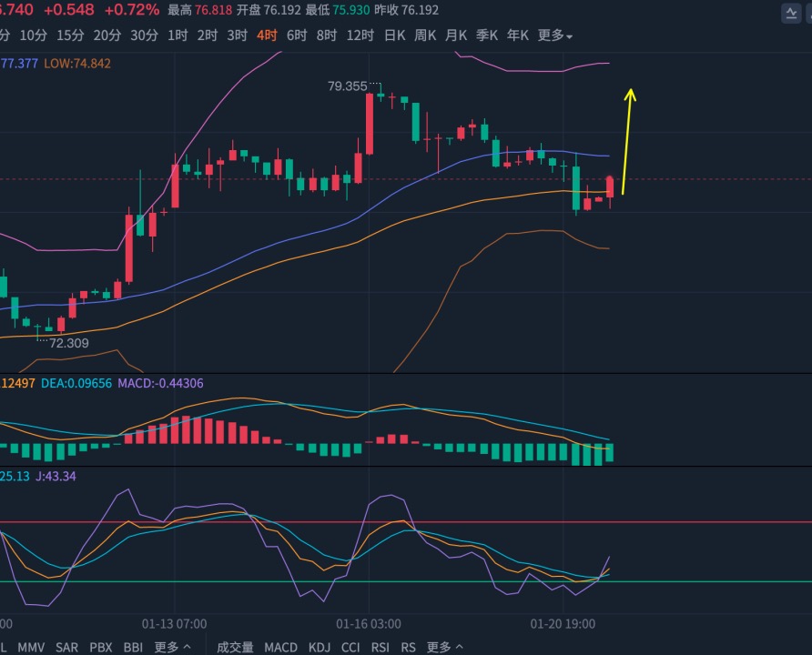
Task: Select the CCI sub-indicator
Action: pyautogui.click(x=350, y=647)
